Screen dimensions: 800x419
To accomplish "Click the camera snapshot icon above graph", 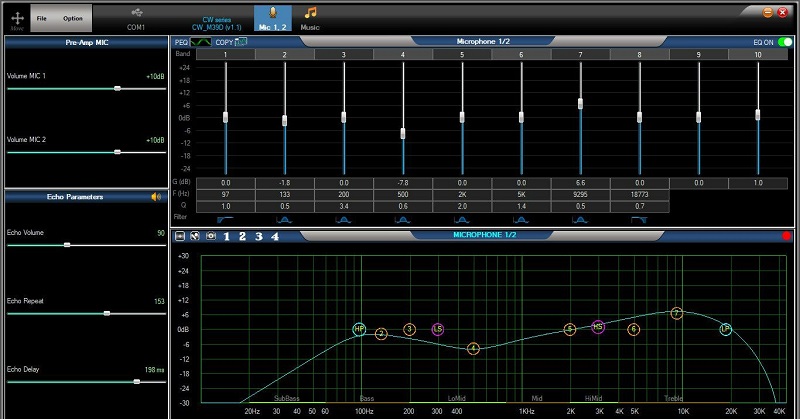I will click(211, 237).
